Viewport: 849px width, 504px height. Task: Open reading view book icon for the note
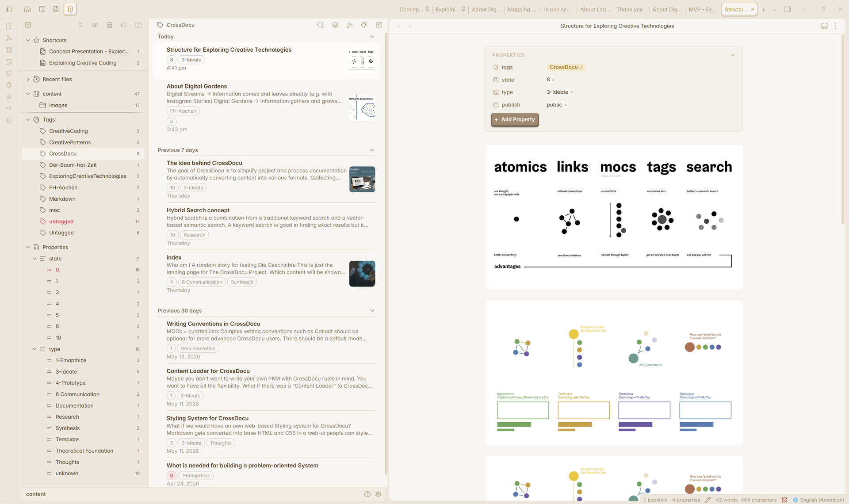[x=824, y=26]
